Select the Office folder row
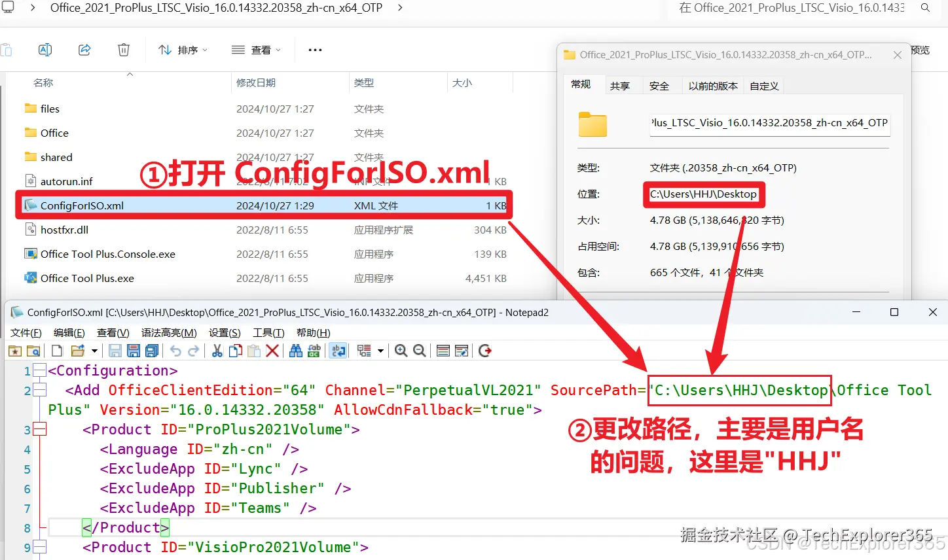Image resolution: width=948 pixels, height=560 pixels. pos(264,133)
